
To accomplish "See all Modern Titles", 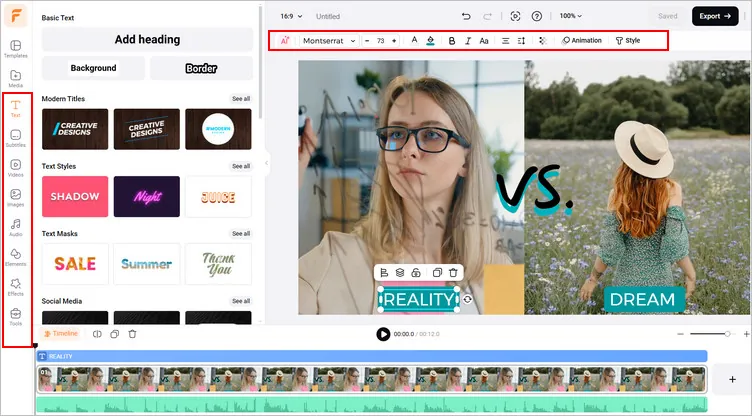I will (241, 98).
